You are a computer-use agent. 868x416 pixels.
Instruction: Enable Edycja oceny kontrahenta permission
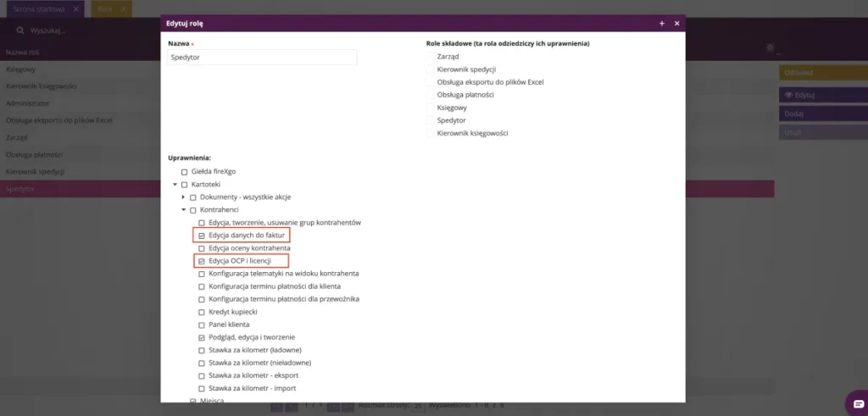(x=202, y=248)
